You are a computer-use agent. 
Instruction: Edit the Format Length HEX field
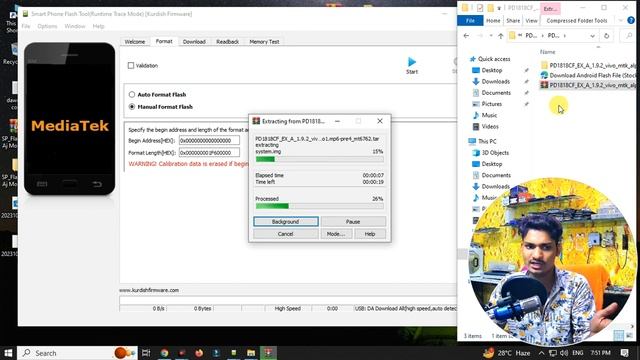tap(209, 153)
